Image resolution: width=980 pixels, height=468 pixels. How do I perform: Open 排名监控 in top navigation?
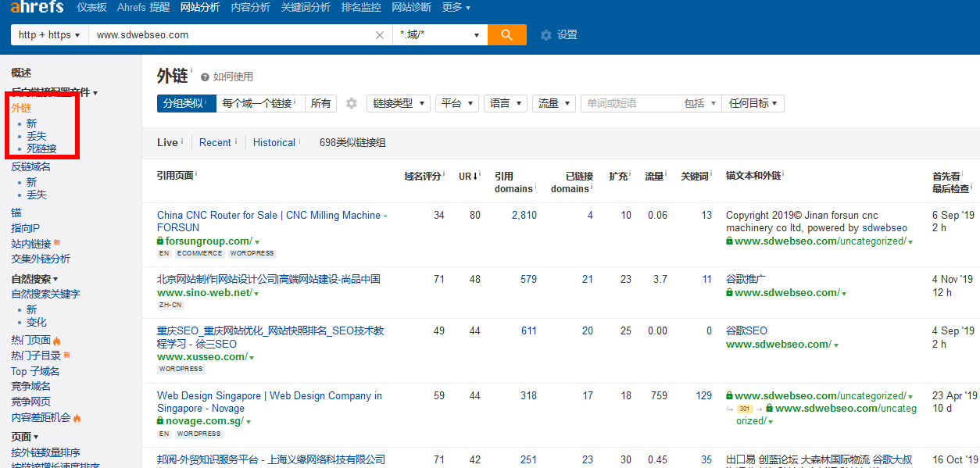pos(361,7)
